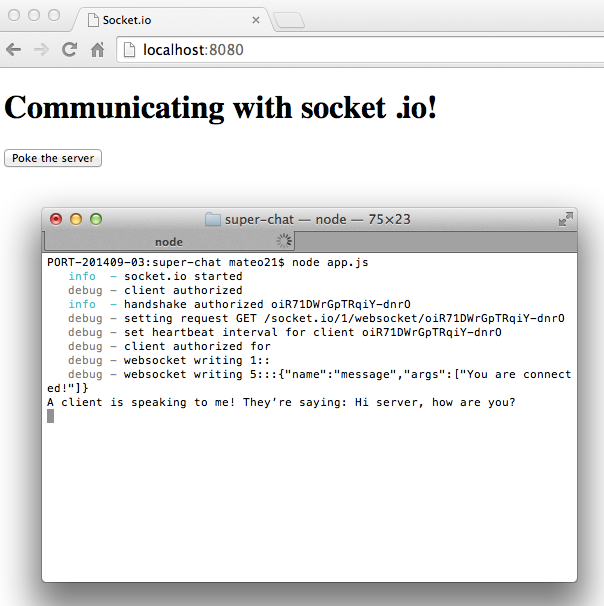Click 'super-chat — node — 75×23' title text
Viewport: 604px width, 606px height.
pyautogui.click(x=318, y=220)
